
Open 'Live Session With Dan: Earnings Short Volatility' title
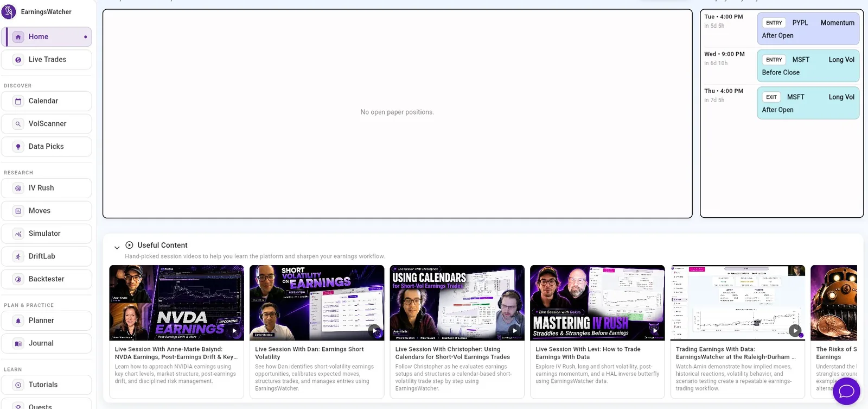tap(309, 353)
